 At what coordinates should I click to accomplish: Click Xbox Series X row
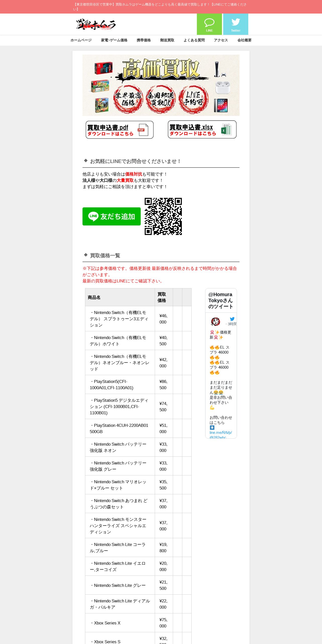pos(138,623)
